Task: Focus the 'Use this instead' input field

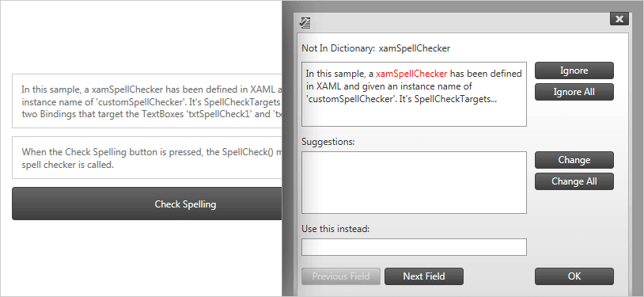Action: click(414, 247)
